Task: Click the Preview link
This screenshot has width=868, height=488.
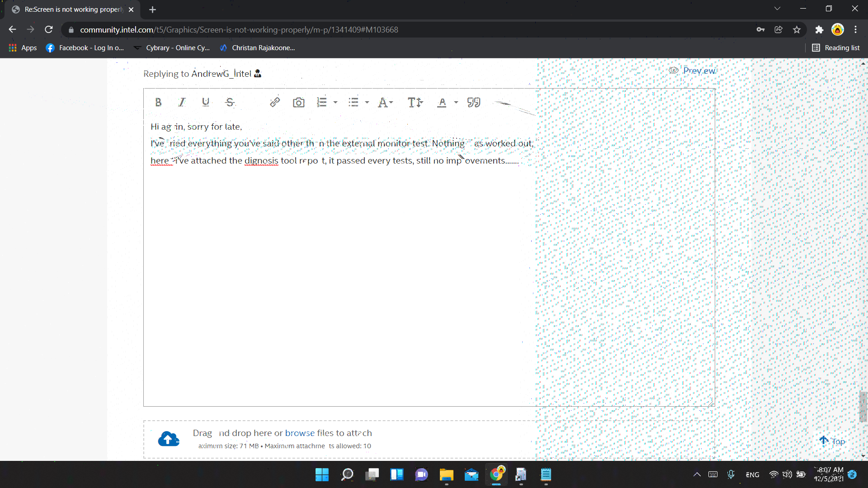Action: (x=699, y=70)
